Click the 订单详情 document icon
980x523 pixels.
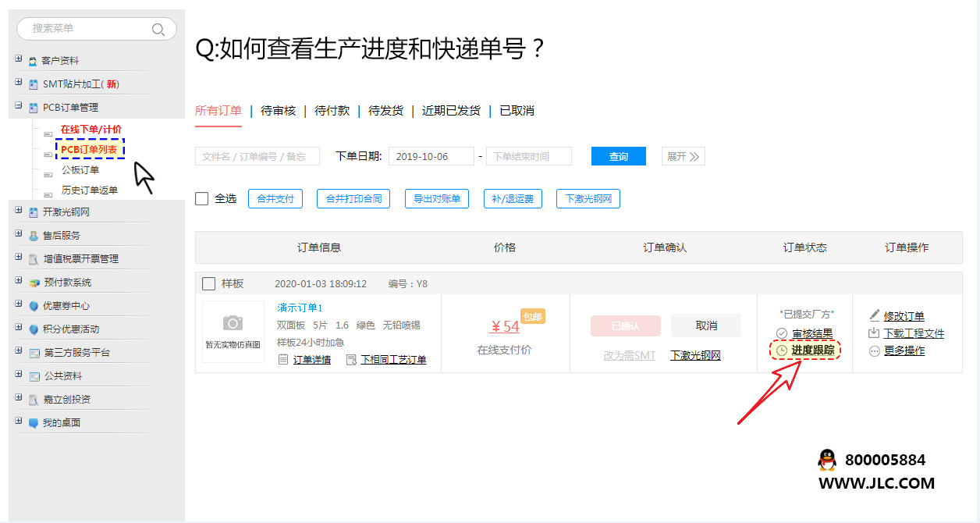pos(284,360)
